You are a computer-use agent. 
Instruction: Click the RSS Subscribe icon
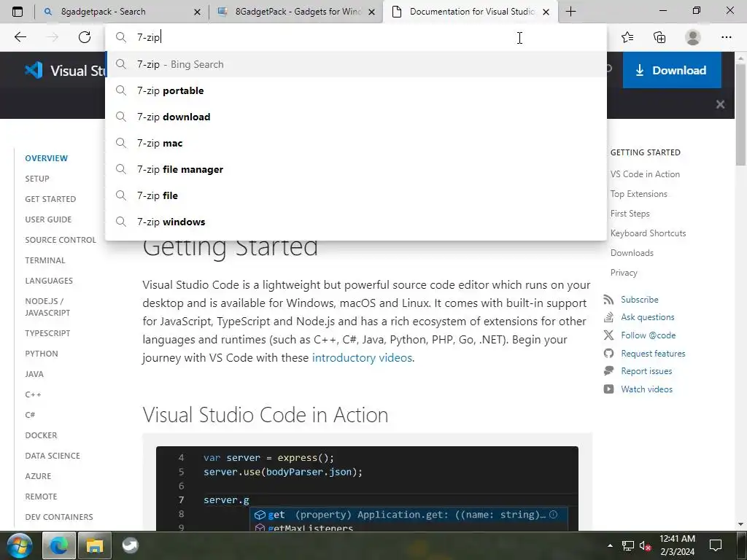pos(608,300)
